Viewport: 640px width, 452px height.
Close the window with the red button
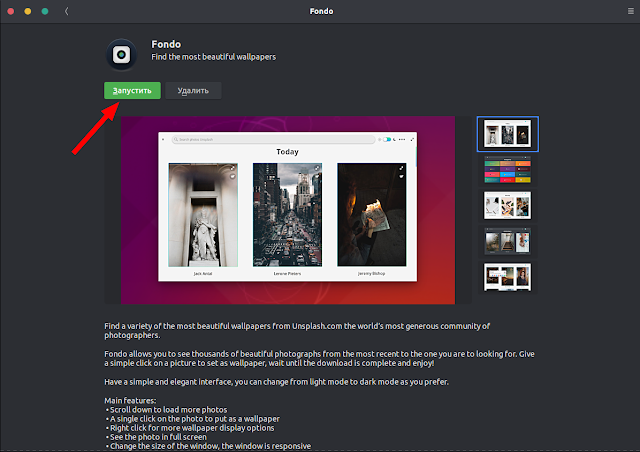pos(11,11)
